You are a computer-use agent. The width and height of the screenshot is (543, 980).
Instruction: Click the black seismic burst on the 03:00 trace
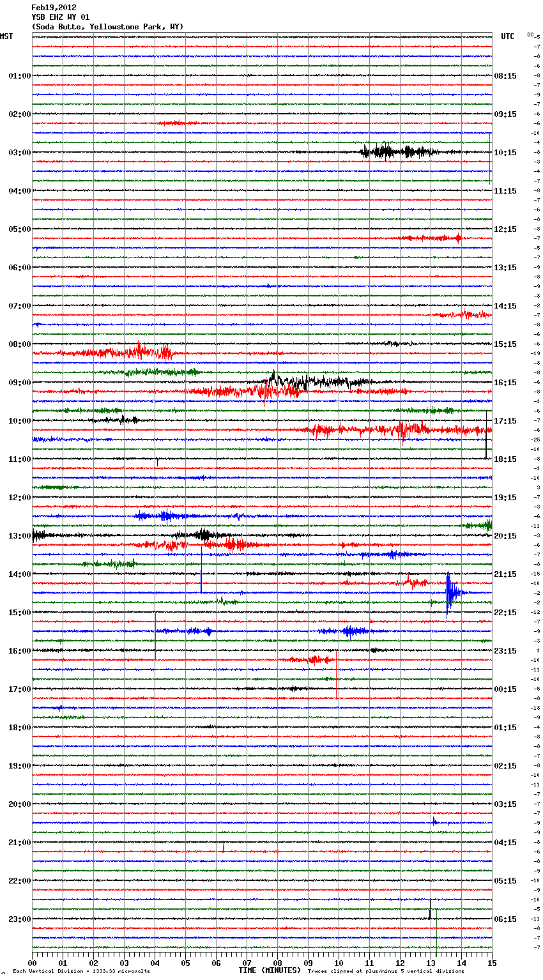tap(399, 151)
